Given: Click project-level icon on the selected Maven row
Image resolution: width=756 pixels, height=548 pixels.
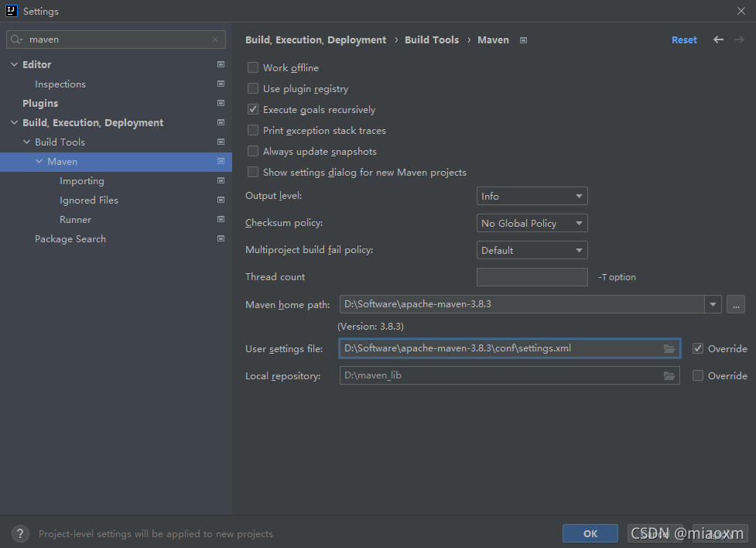Looking at the screenshot, I should [221, 161].
